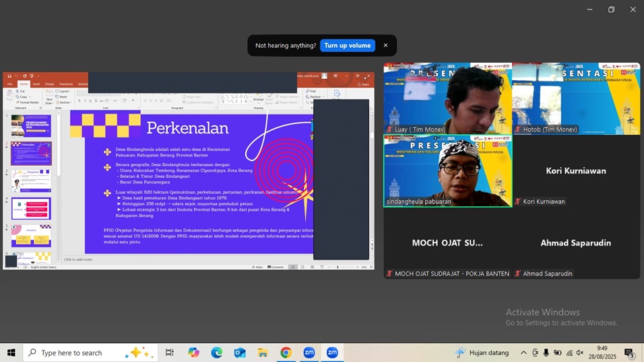Toggle Italic formatting
Screen dimensions: 644x362
85,100
